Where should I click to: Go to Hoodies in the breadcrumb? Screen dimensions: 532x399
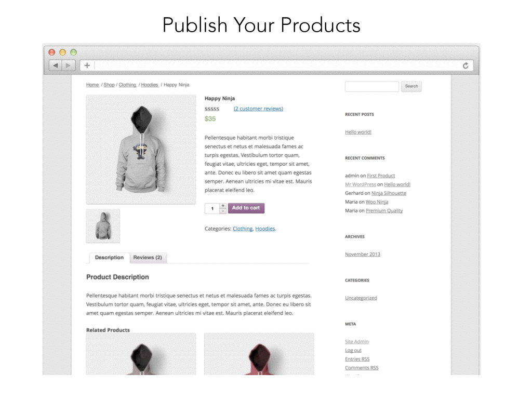click(150, 85)
